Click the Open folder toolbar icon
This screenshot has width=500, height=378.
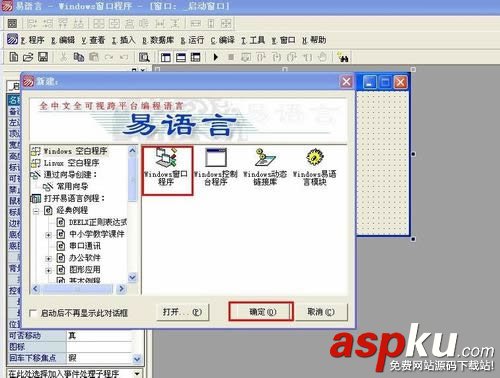[x=28, y=57]
